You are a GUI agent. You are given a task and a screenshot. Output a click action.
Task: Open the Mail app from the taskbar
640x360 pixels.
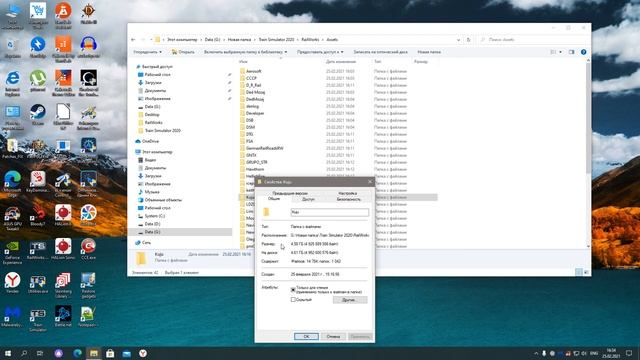pyautogui.click(x=127, y=353)
